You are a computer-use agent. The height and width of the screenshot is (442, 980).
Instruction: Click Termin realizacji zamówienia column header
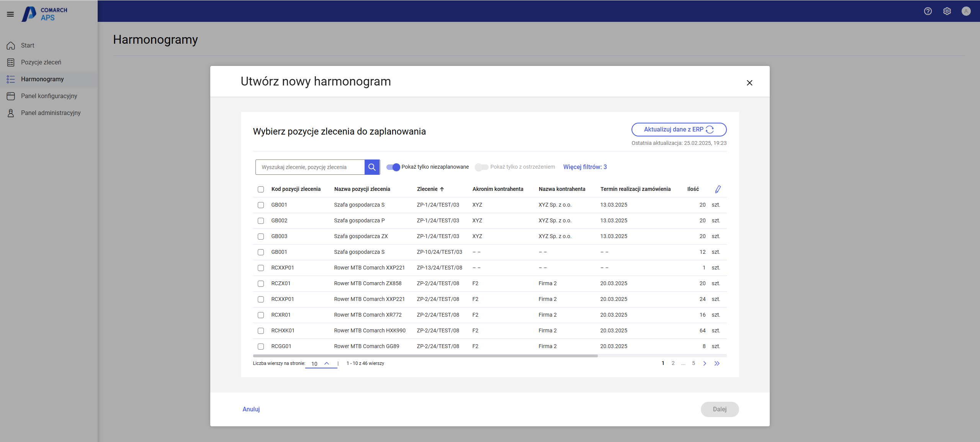(635, 189)
